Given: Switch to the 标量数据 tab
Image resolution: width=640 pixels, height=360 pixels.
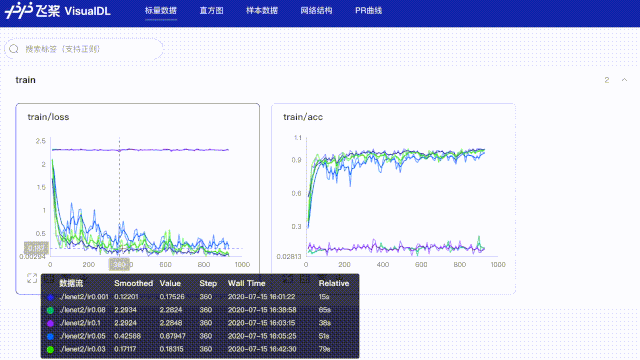Looking at the screenshot, I should (161, 11).
